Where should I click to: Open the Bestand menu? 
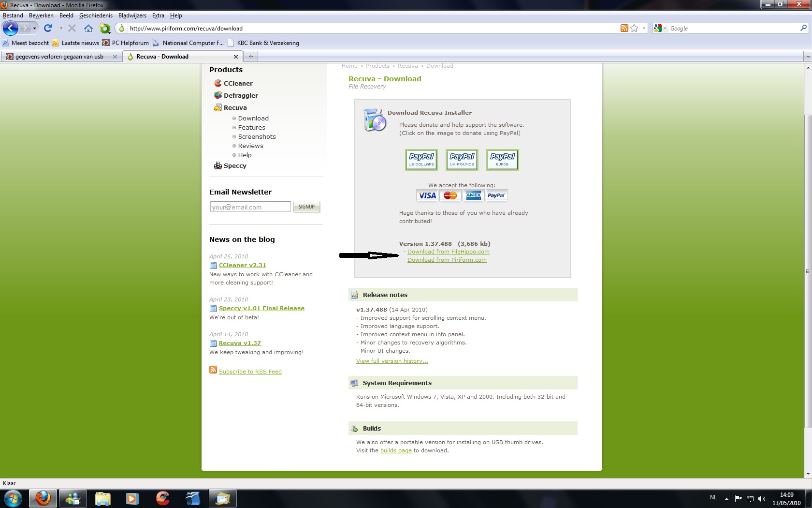(13, 15)
